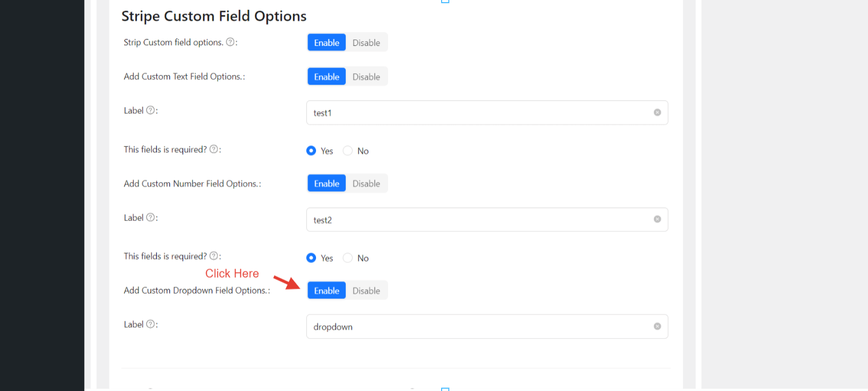The image size is (868, 391).
Task: Click help icon next to the test2 Label
Action: pyautogui.click(x=151, y=218)
